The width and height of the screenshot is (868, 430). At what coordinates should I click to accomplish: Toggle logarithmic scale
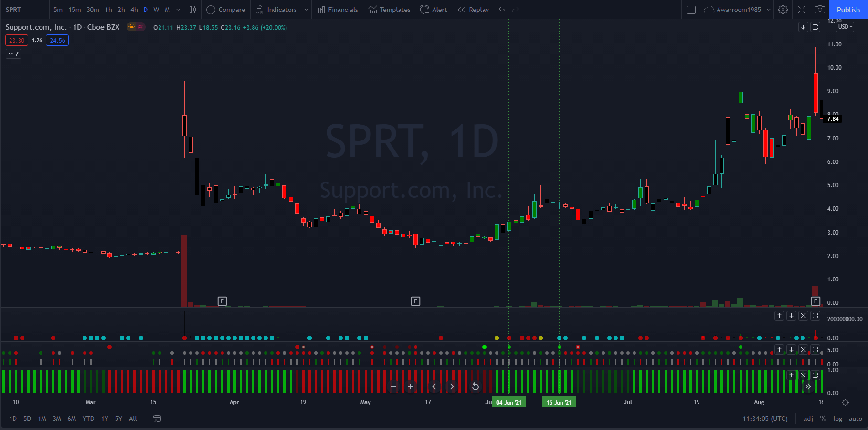coord(838,419)
